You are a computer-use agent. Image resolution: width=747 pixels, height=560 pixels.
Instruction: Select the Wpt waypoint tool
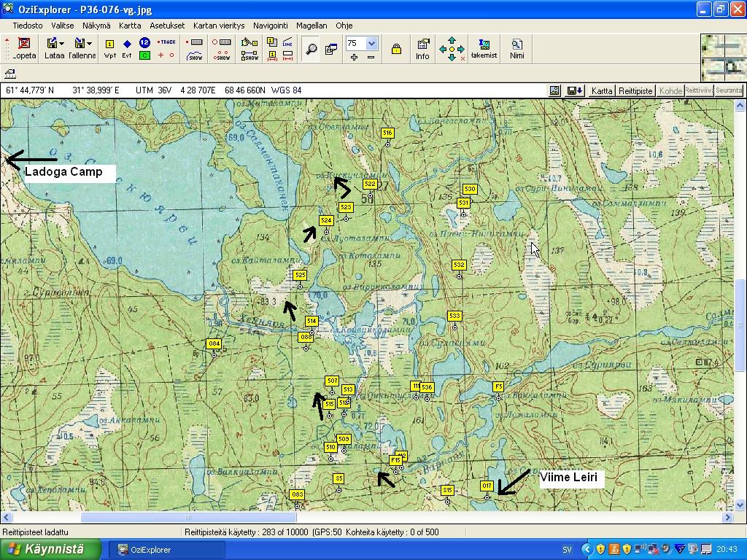tap(110, 44)
